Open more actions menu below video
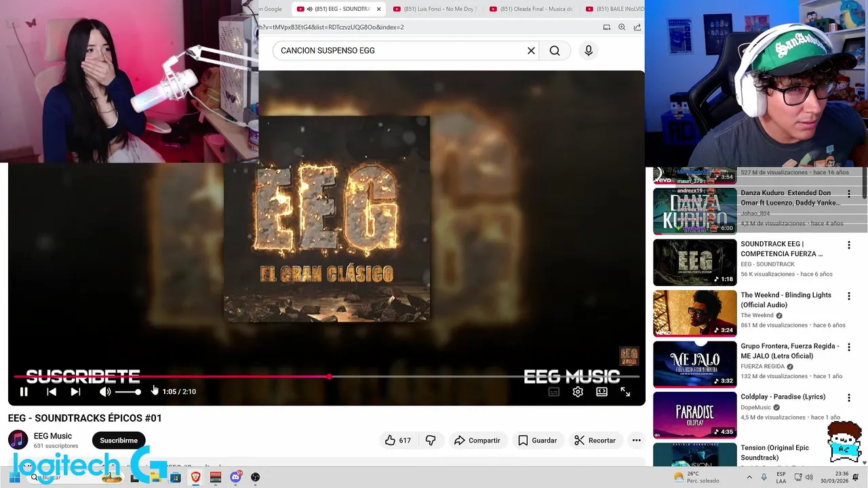The width and height of the screenshot is (868, 488). [636, 441]
